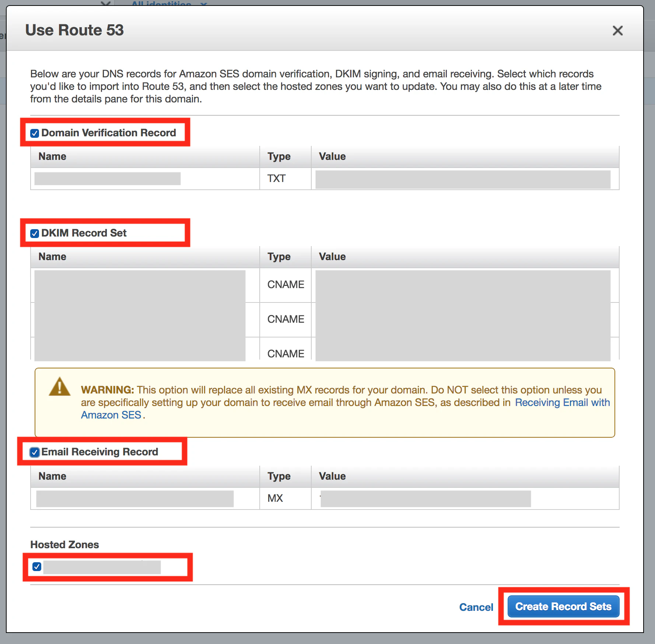The height and width of the screenshot is (644, 655).
Task: Click the first CNAME type cell
Action: coord(286,285)
